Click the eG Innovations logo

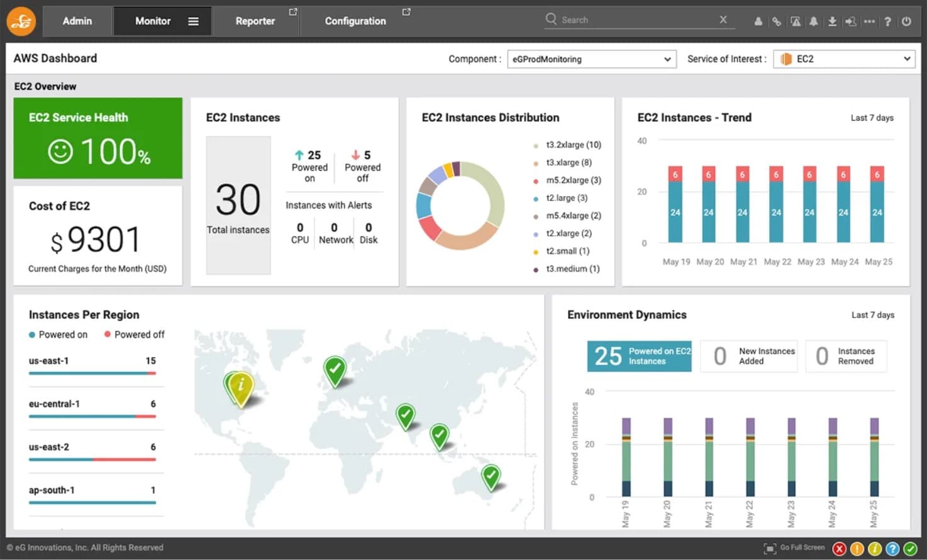(21, 21)
